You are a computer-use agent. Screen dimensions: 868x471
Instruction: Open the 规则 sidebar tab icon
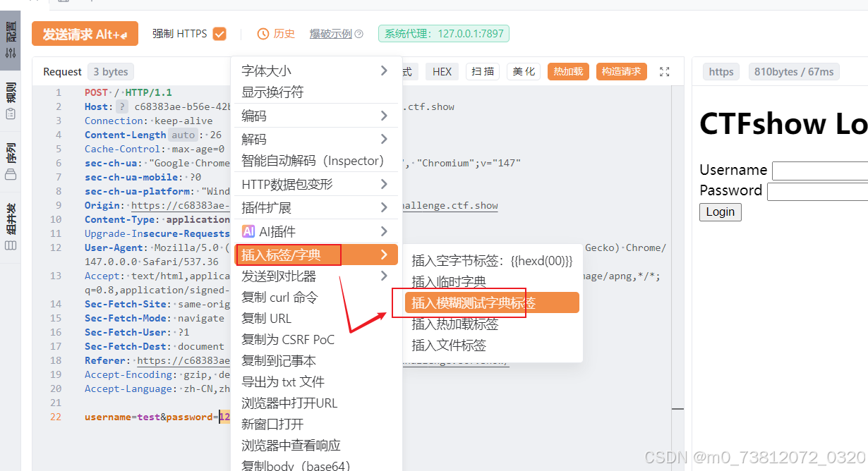11,114
